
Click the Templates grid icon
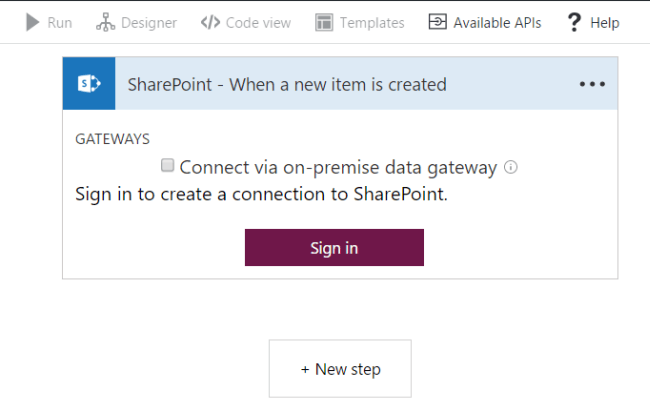tap(323, 22)
